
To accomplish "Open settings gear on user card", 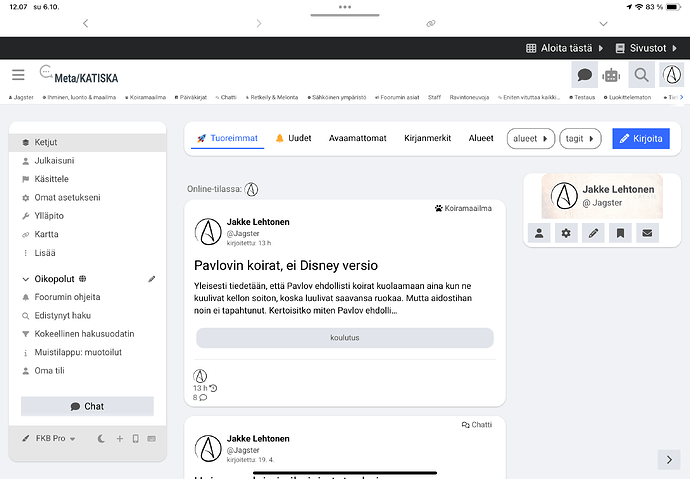I will tap(566, 233).
